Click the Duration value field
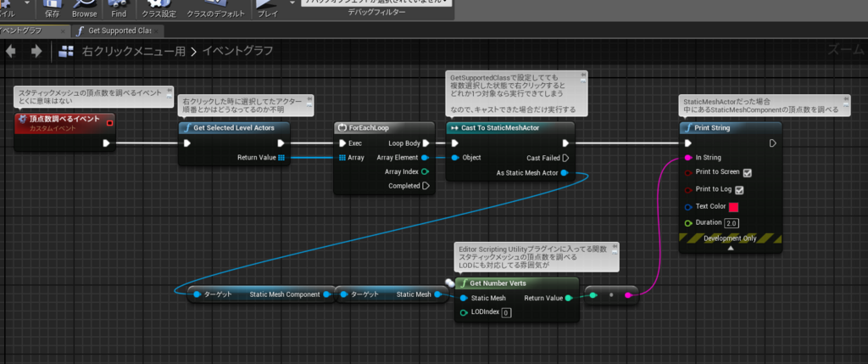Image resolution: width=868 pixels, height=364 pixels. click(x=732, y=223)
